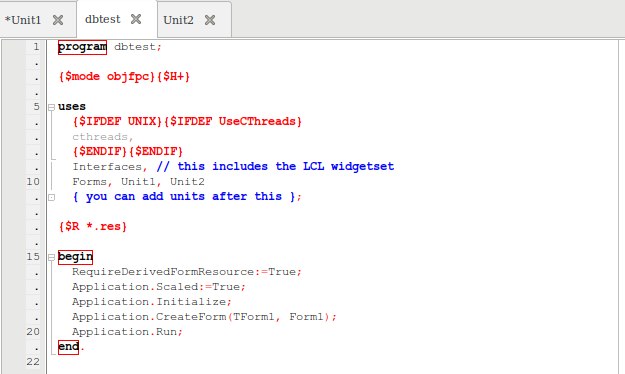Click line number 1 in gutter
Viewport: 625px width, 374px height.
pos(36,47)
